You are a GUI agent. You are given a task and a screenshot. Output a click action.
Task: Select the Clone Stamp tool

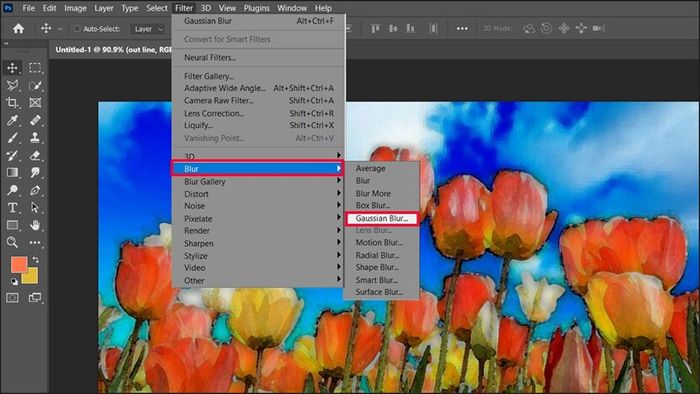pyautogui.click(x=35, y=138)
